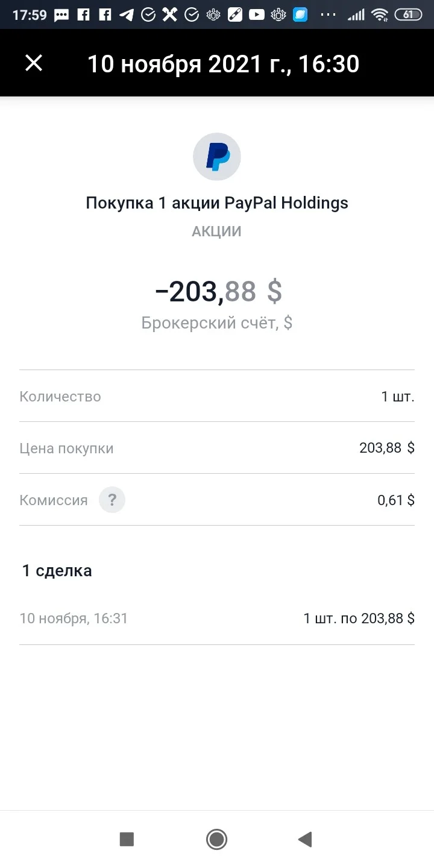Tap the Wi-Fi status icon
This screenshot has width=434, height=868.
[380, 15]
